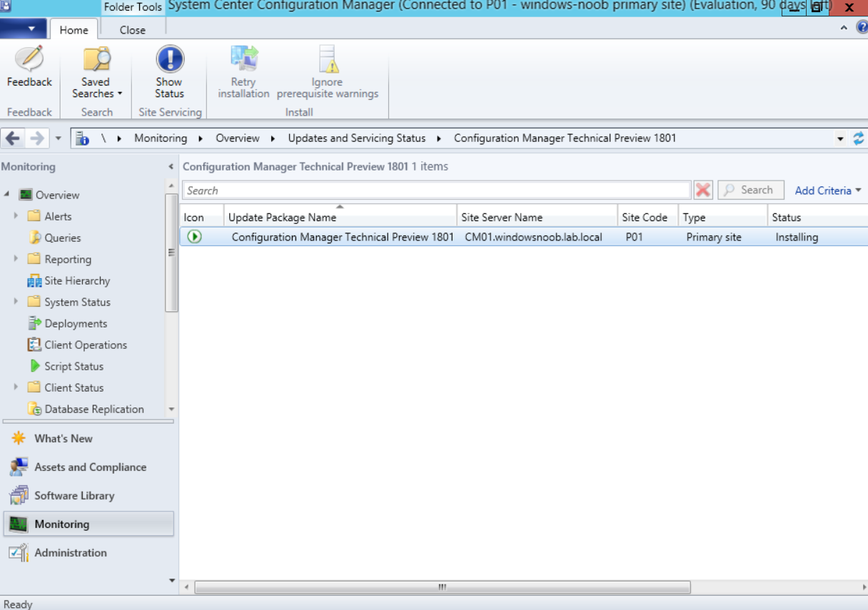Click the Search button
Screen dimensions: 868x610
tap(750, 190)
